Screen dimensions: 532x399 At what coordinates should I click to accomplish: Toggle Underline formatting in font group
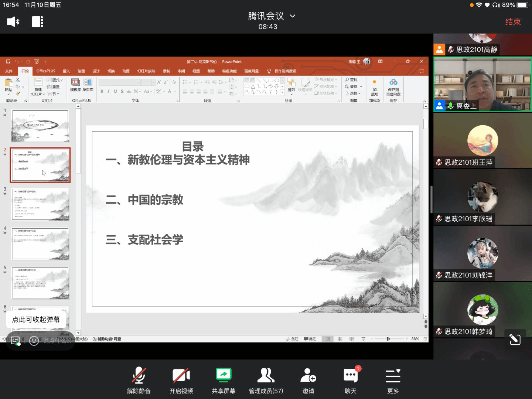115,91
